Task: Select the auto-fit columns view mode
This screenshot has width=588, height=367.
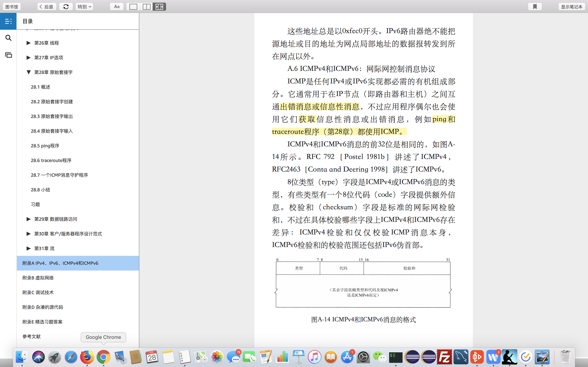Action: point(159,7)
